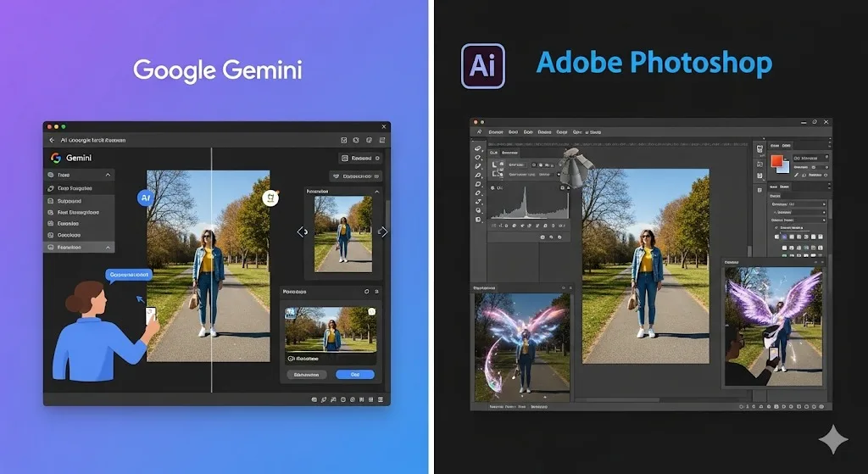This screenshot has width=868, height=474.
Task: Click the green traffic-light button of Gemini window
Action: 63,127
